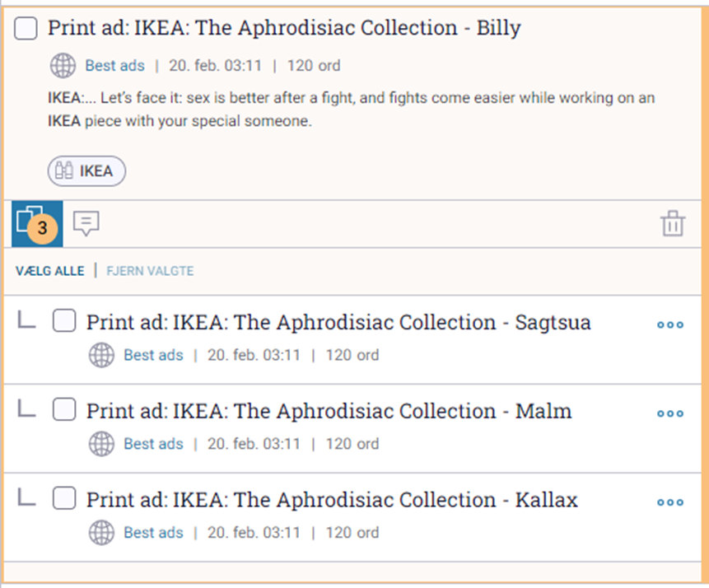
Task: Click VÆLG ALLE to select all
Action: point(49,271)
